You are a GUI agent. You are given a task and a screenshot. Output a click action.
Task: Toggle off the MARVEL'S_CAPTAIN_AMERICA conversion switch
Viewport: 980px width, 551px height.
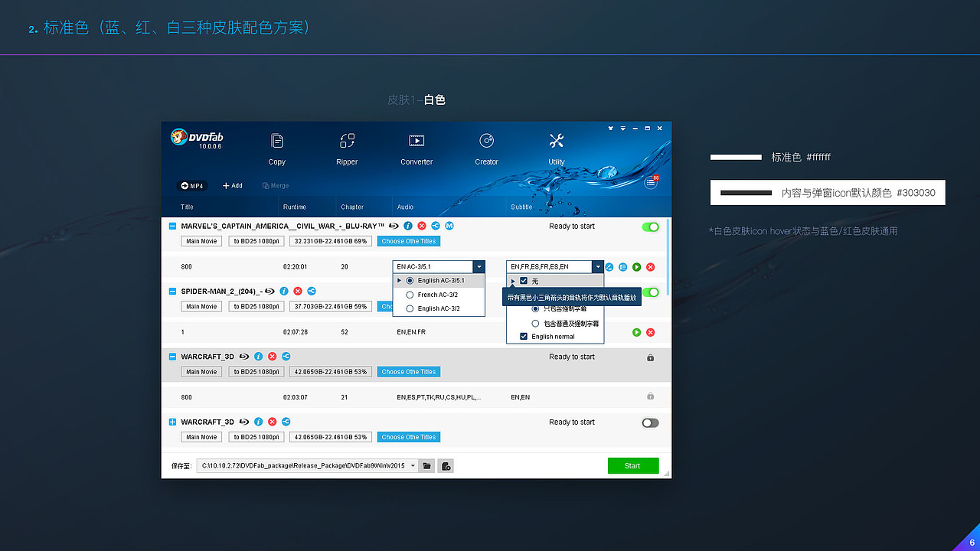[650, 227]
